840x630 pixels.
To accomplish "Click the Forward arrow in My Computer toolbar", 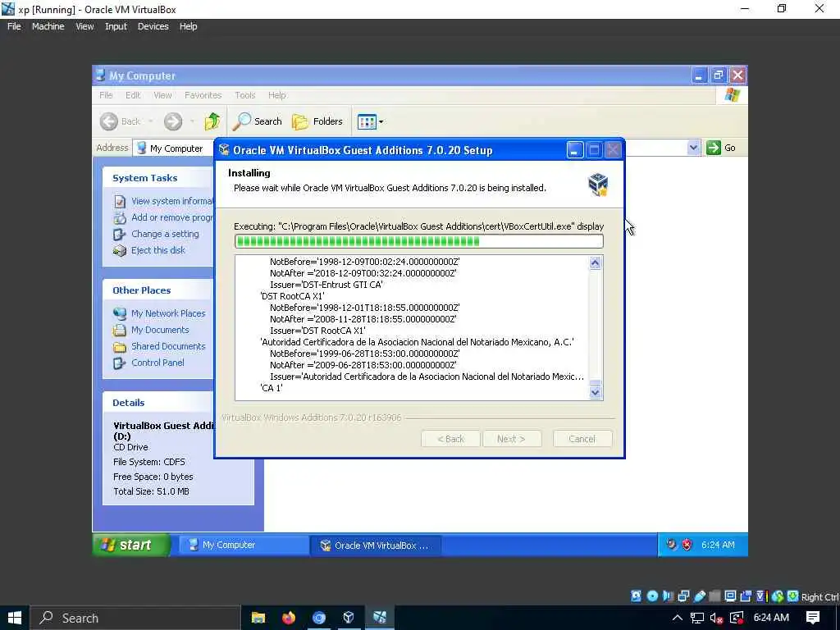I will [173, 121].
